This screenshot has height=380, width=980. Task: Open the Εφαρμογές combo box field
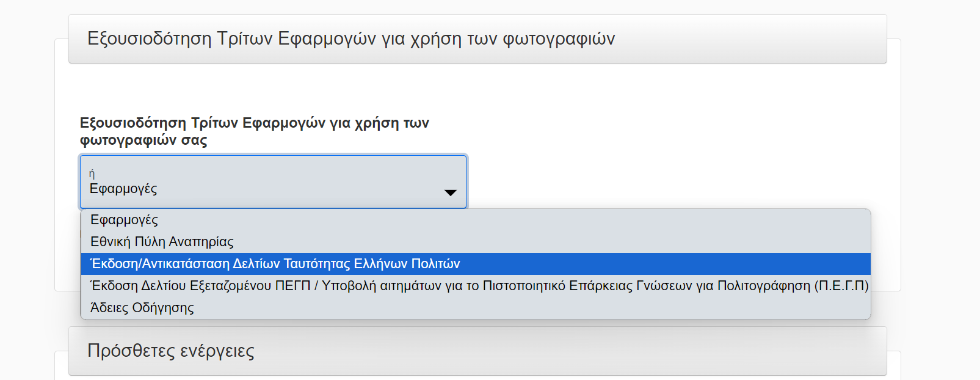click(273, 181)
